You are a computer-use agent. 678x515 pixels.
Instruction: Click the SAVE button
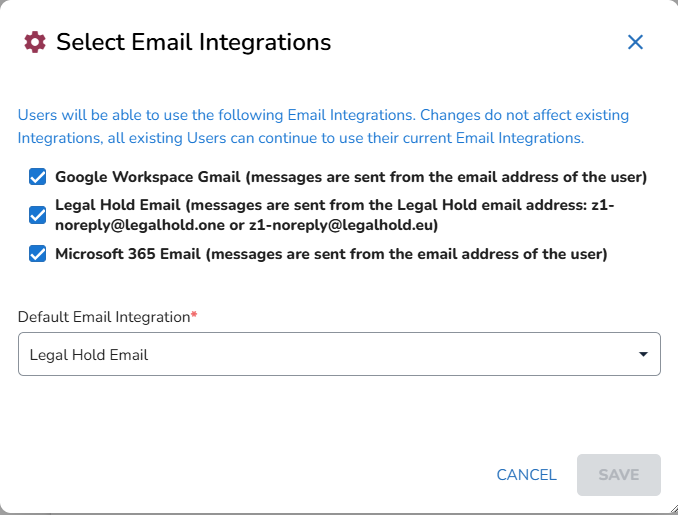coord(618,475)
